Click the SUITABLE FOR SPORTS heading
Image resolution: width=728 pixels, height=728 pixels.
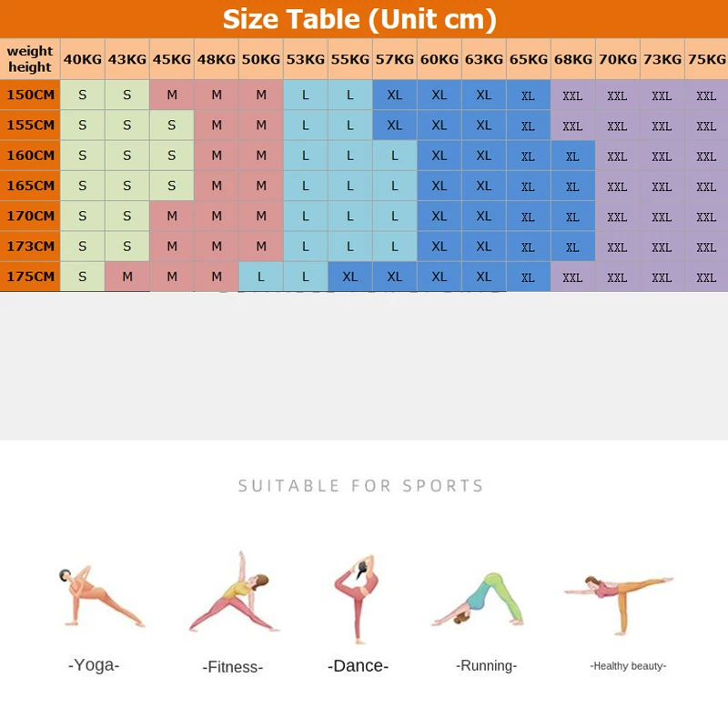pyautogui.click(x=361, y=486)
